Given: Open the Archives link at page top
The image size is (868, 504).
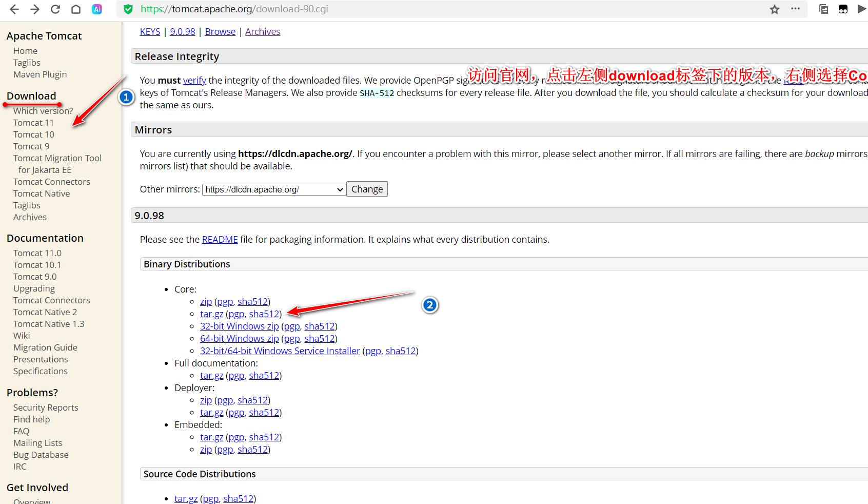Looking at the screenshot, I should click(263, 31).
